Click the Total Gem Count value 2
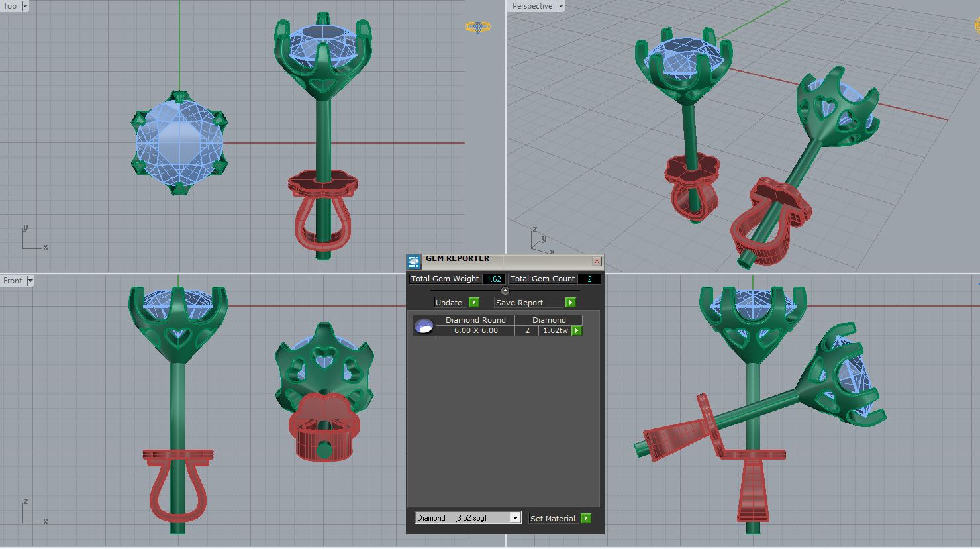Viewport: 980px width, 549px height. click(589, 279)
